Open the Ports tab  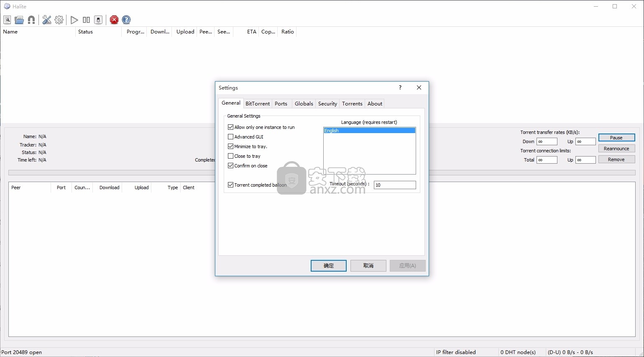(281, 104)
